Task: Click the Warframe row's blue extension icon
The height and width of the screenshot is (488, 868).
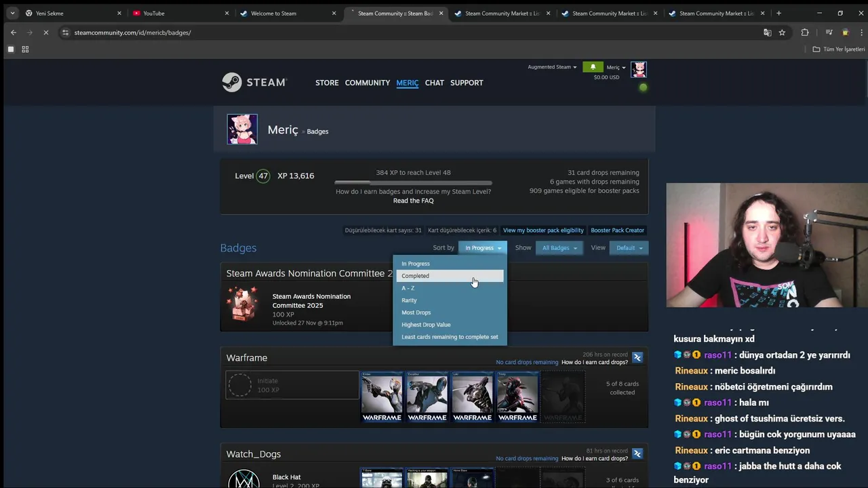Action: pos(637,357)
